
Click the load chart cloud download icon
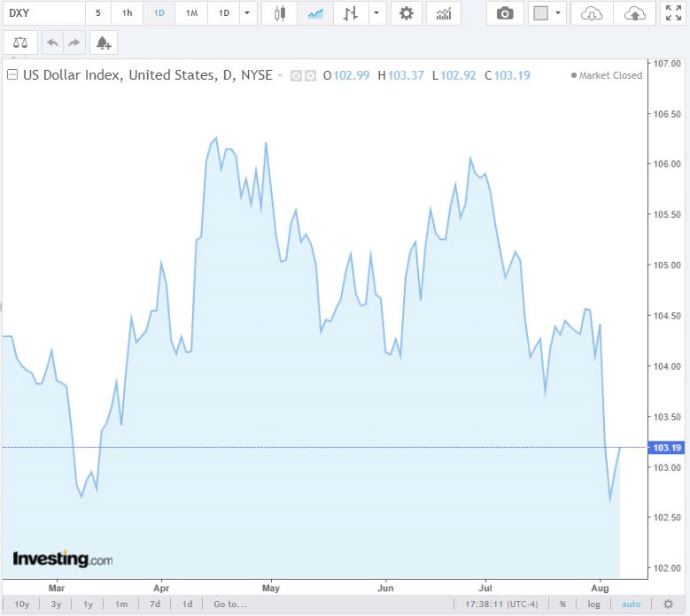(592, 13)
